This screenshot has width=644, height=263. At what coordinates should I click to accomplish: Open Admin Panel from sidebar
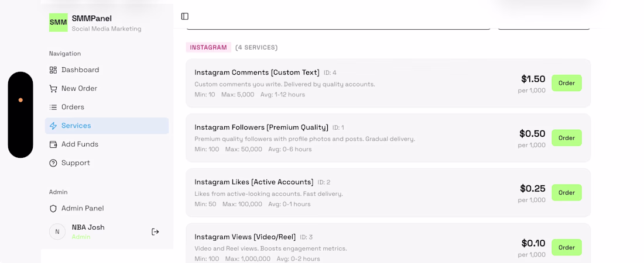point(83,209)
